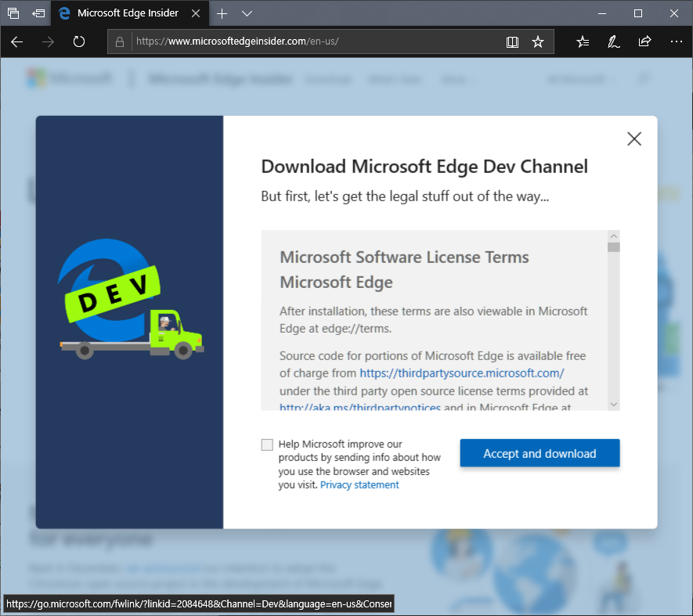Close the download dialog with X
This screenshot has width=693, height=616.
634,139
